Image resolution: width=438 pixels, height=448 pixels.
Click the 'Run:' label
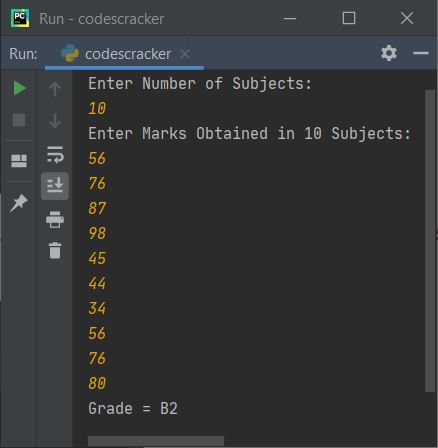(x=23, y=54)
